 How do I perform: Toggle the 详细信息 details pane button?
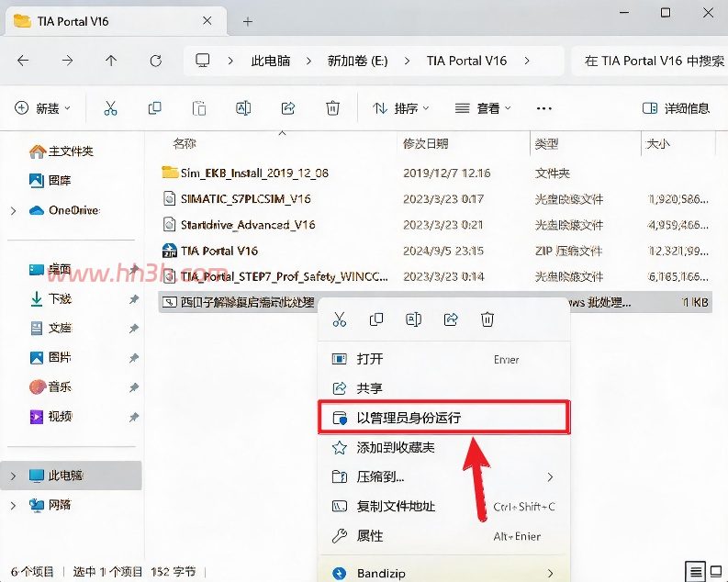coord(676,108)
